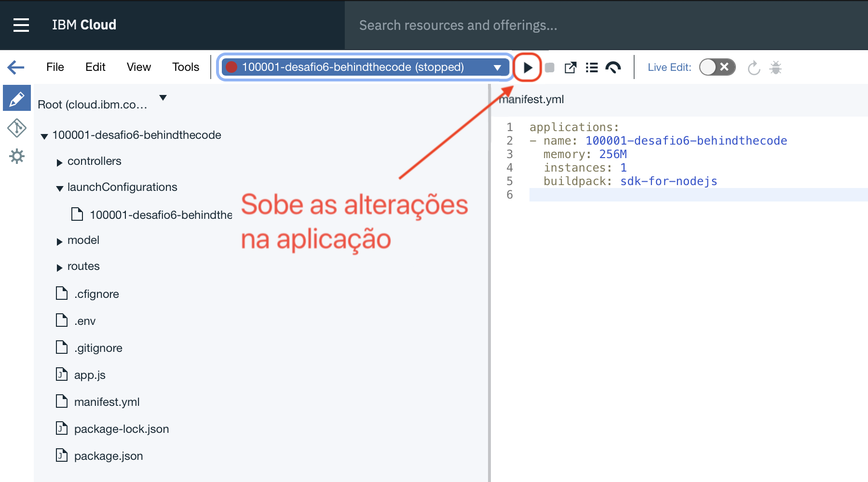Viewport: 868px width, 482px height.
Task: Open the Edit menu
Action: (x=95, y=67)
